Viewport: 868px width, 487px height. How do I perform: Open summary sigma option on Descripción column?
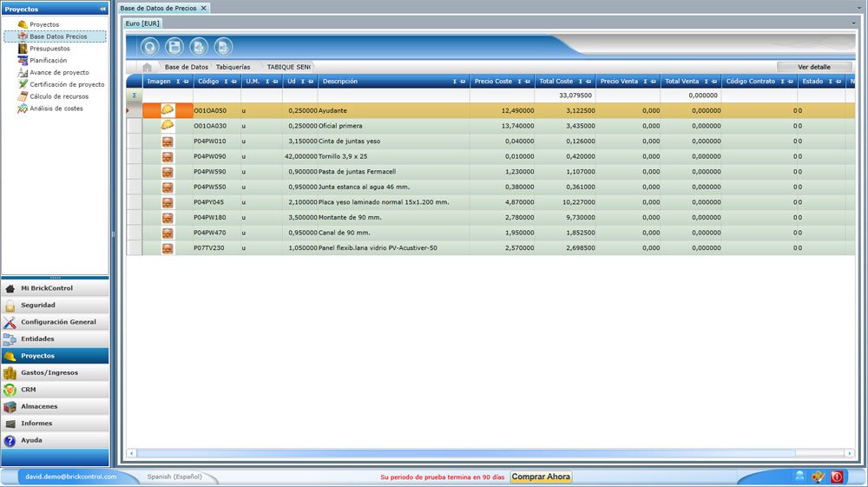click(x=455, y=82)
